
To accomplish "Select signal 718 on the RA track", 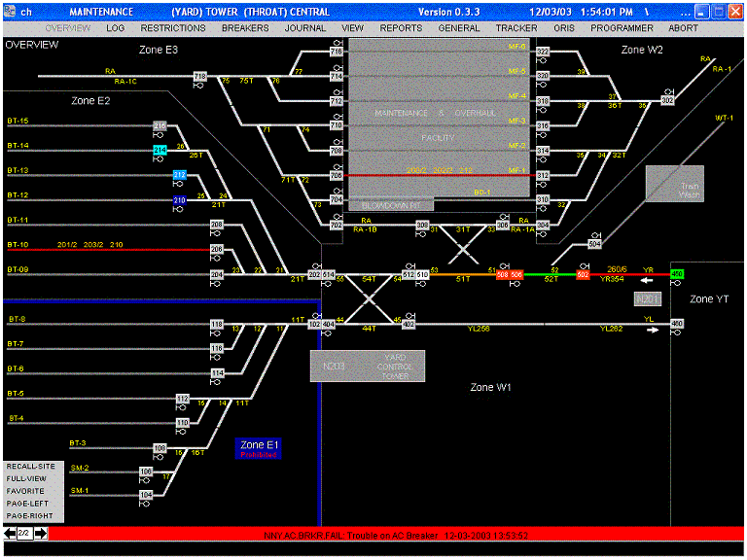I will coord(200,76).
